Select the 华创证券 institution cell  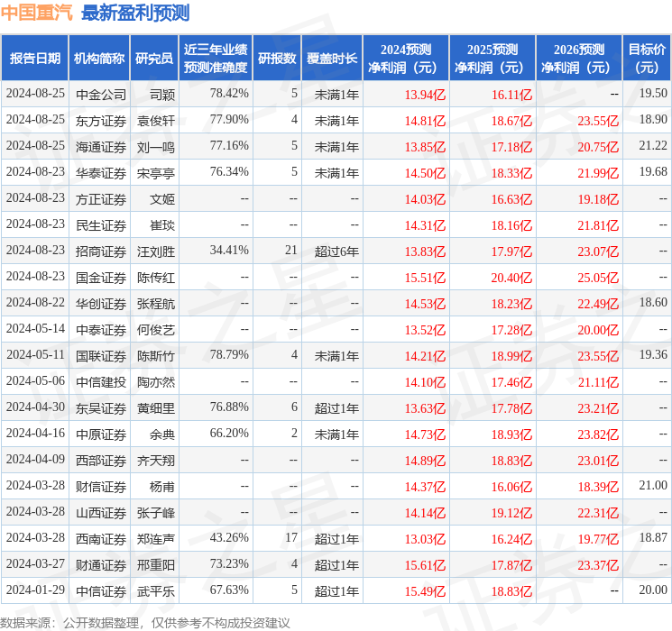coord(101,304)
